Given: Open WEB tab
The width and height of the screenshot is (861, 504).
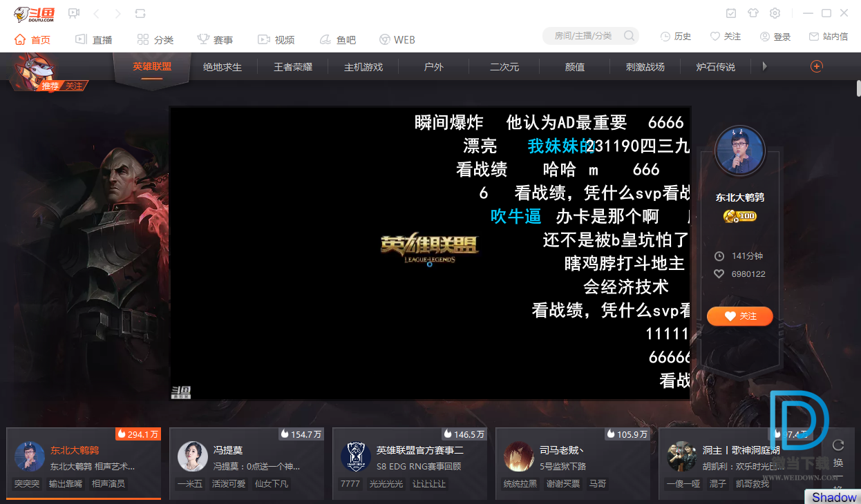Looking at the screenshot, I should click(x=397, y=40).
